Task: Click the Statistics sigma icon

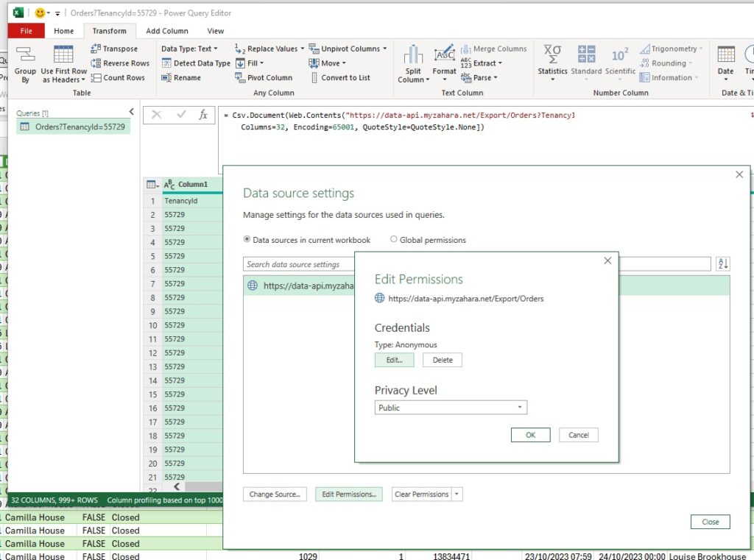Action: coord(552,54)
